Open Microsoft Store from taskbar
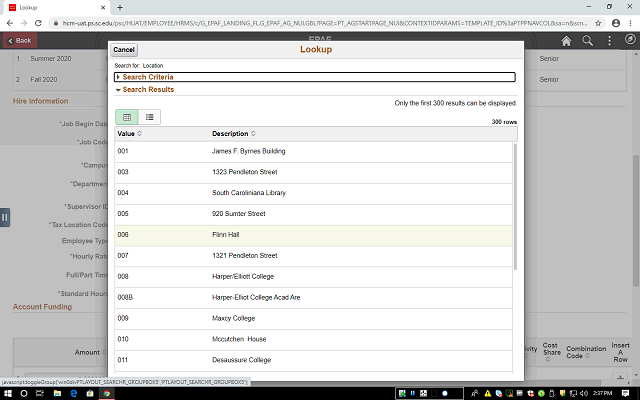 pos(90,393)
